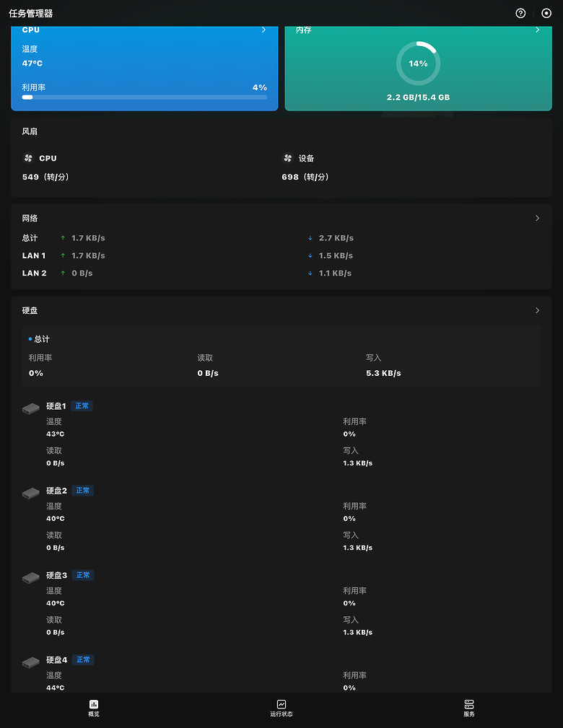Click memory usage text 2.2 GB/15.4 GB
Viewport: 563px width, 728px height.
[418, 97]
